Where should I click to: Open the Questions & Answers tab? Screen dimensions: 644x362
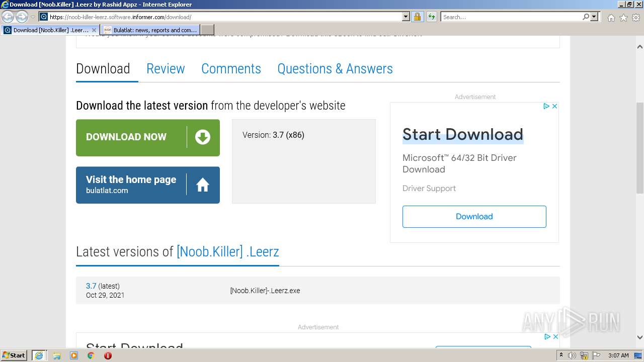point(335,68)
